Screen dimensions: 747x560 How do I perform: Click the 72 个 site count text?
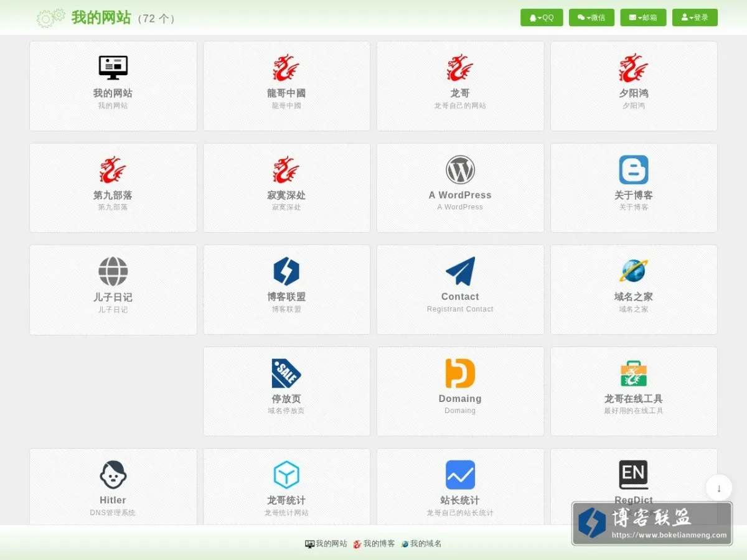(156, 19)
